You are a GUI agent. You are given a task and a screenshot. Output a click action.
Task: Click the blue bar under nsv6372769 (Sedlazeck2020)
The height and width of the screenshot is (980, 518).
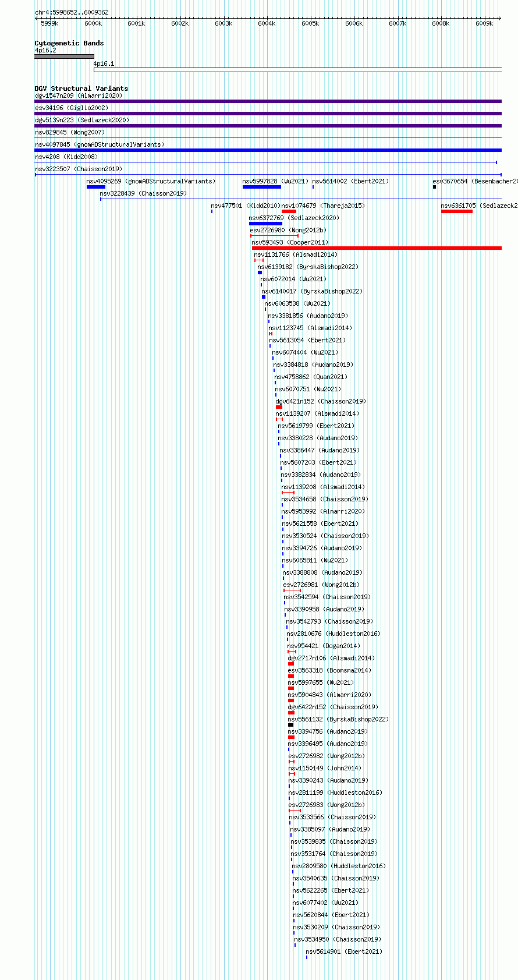click(265, 224)
